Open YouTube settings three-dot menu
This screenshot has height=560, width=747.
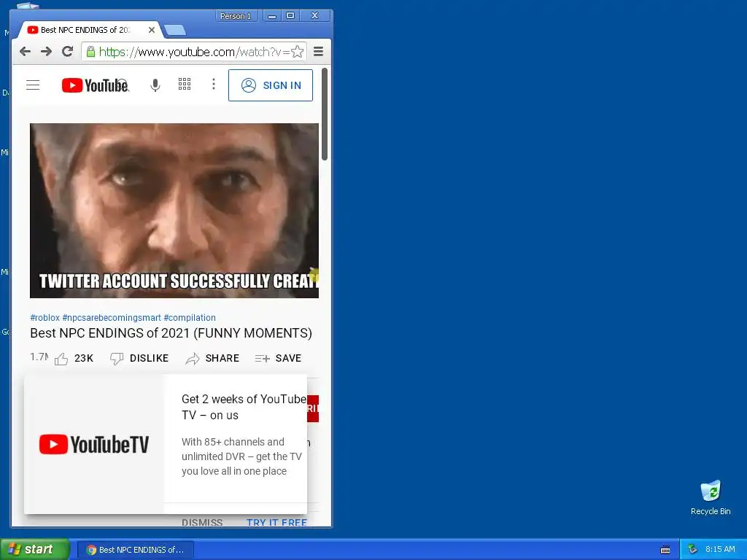coord(214,85)
